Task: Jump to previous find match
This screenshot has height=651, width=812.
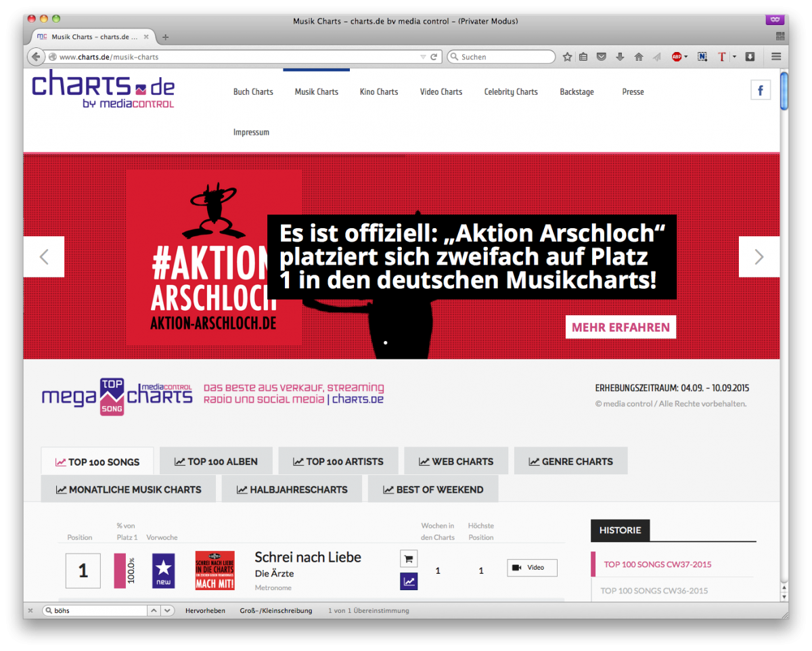Action: coord(154,610)
